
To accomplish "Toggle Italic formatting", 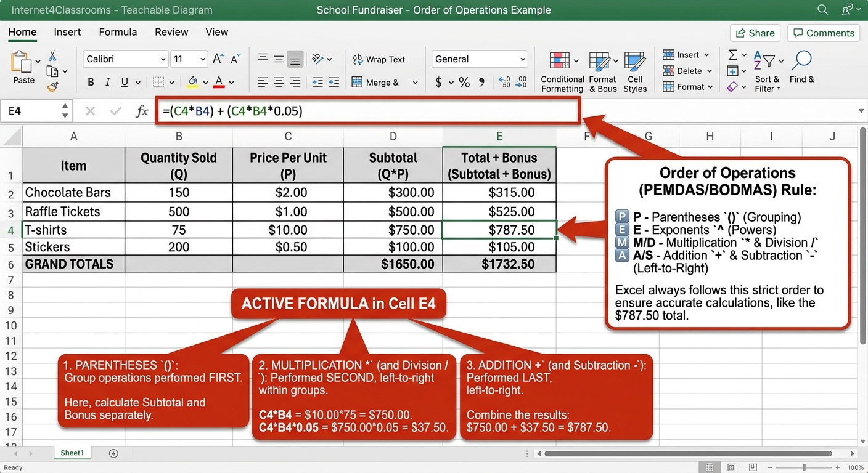I will pos(108,82).
